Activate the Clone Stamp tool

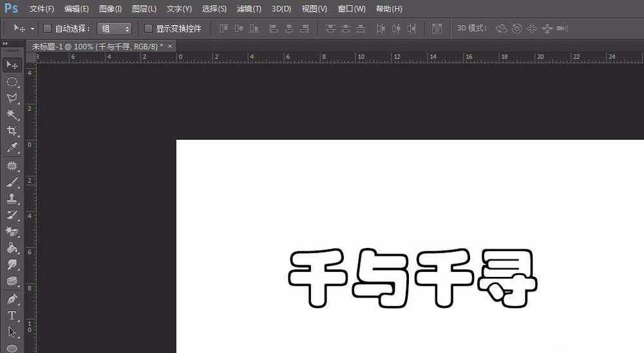point(12,198)
